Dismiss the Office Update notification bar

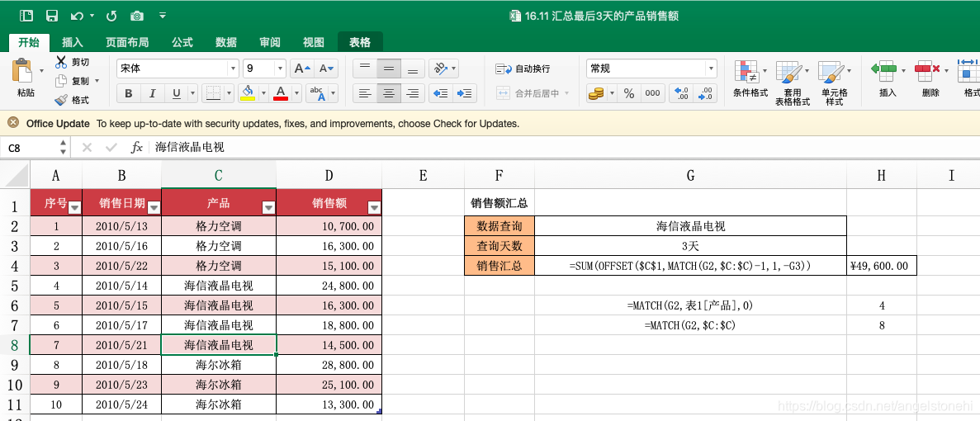tap(13, 123)
